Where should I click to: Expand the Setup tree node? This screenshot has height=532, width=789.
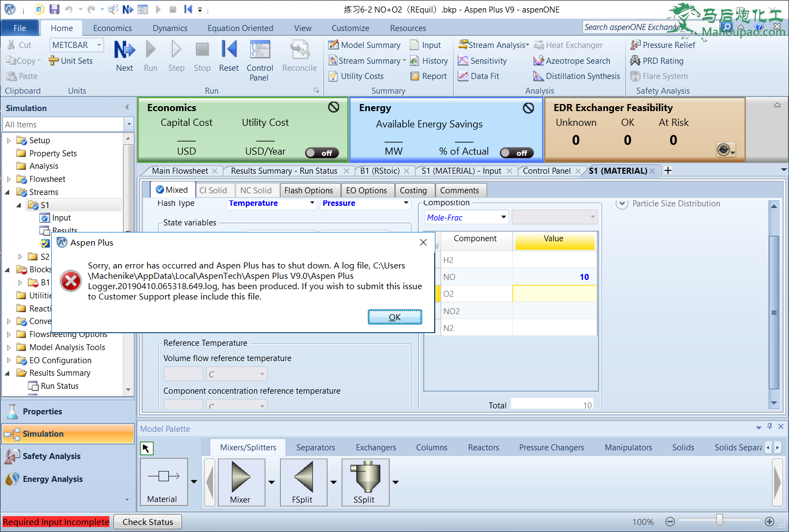[x=9, y=140]
